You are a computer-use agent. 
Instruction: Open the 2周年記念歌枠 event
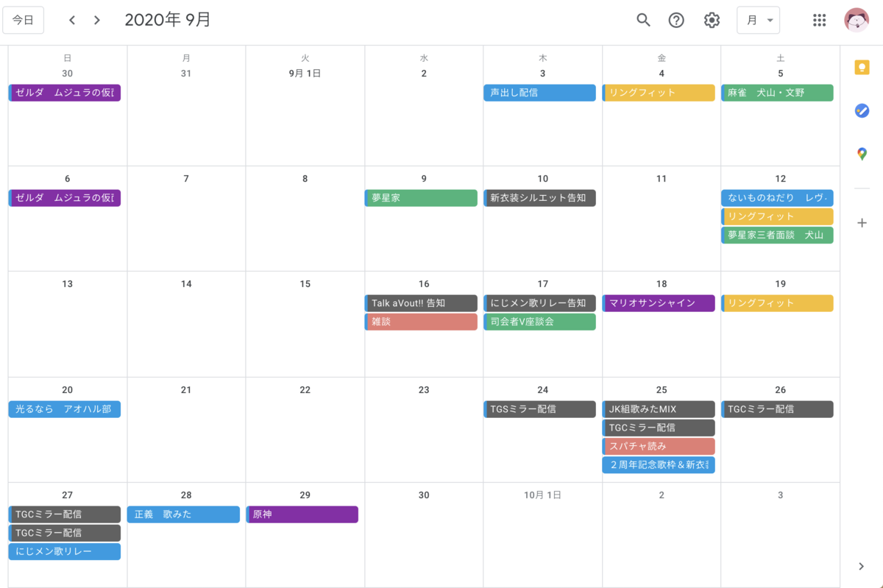[x=659, y=464]
